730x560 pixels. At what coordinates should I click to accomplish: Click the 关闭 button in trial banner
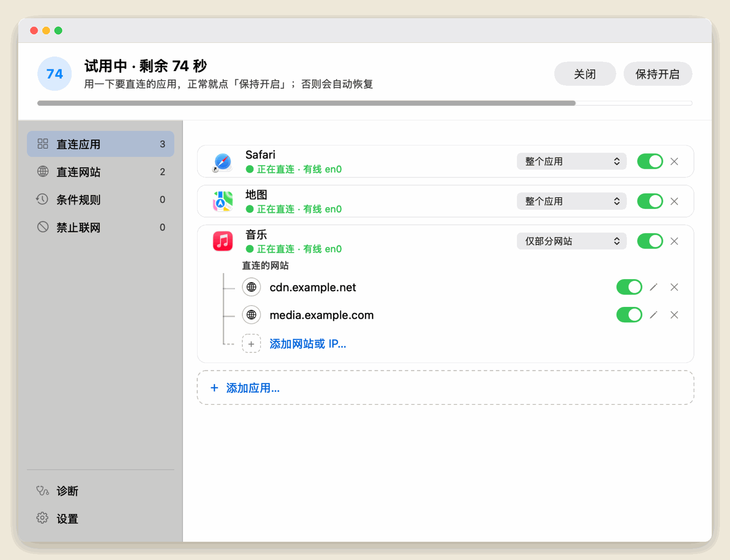[585, 74]
